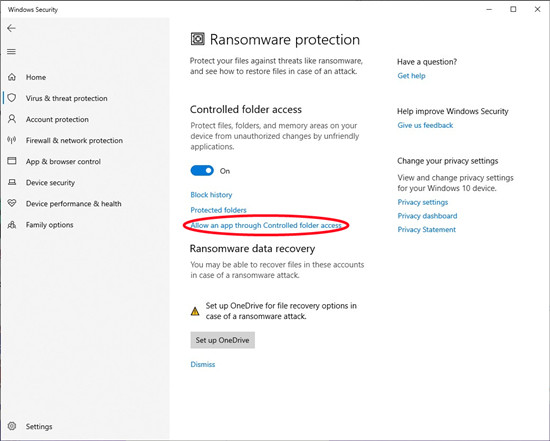Click the Home house icon
The image size is (550, 441).
click(12, 77)
